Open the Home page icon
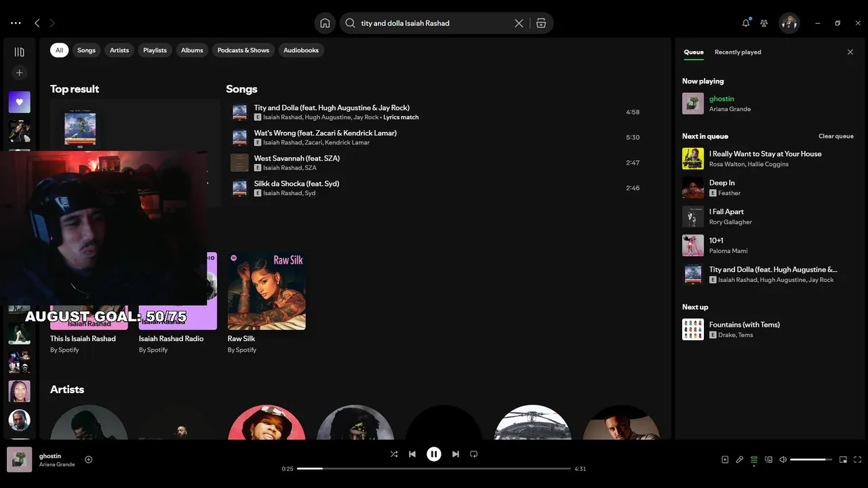The height and width of the screenshot is (488, 868). coord(325,23)
